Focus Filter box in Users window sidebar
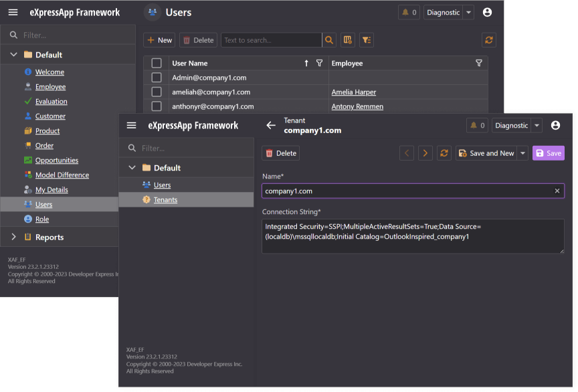 tap(68, 35)
